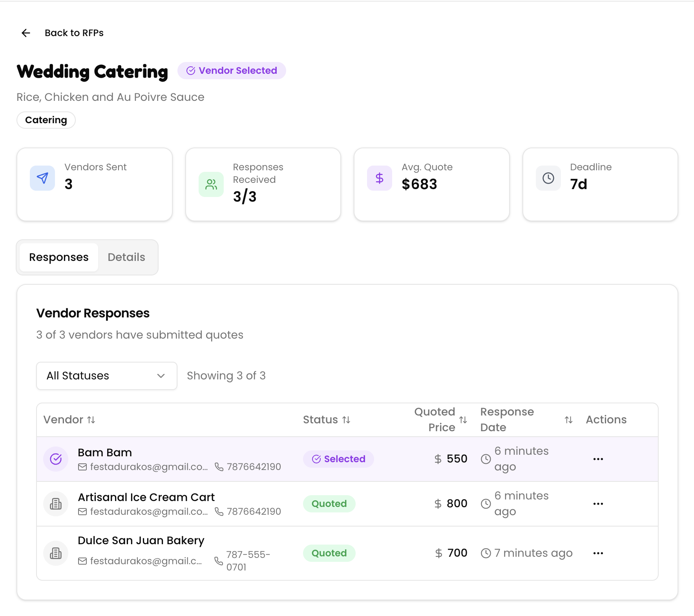694x616 pixels.
Task: Switch to the Details tab
Action: 126,257
